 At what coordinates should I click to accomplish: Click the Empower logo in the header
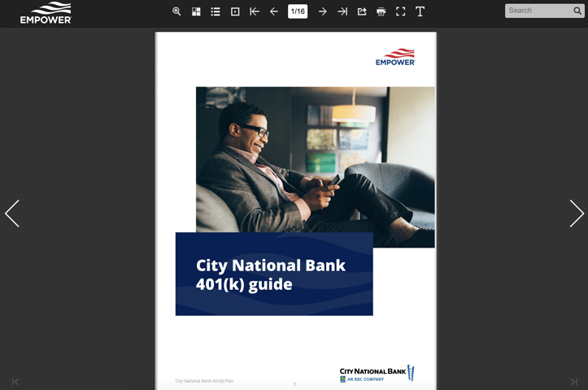coord(46,13)
